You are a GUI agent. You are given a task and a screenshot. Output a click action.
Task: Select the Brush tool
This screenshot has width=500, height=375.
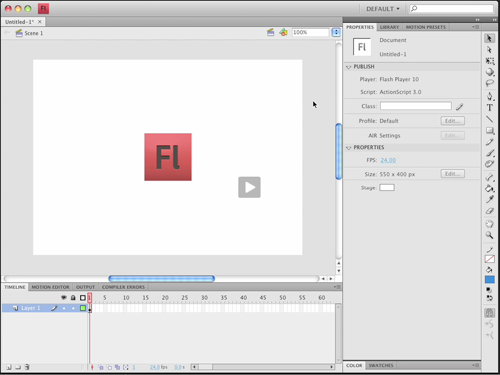(x=490, y=153)
